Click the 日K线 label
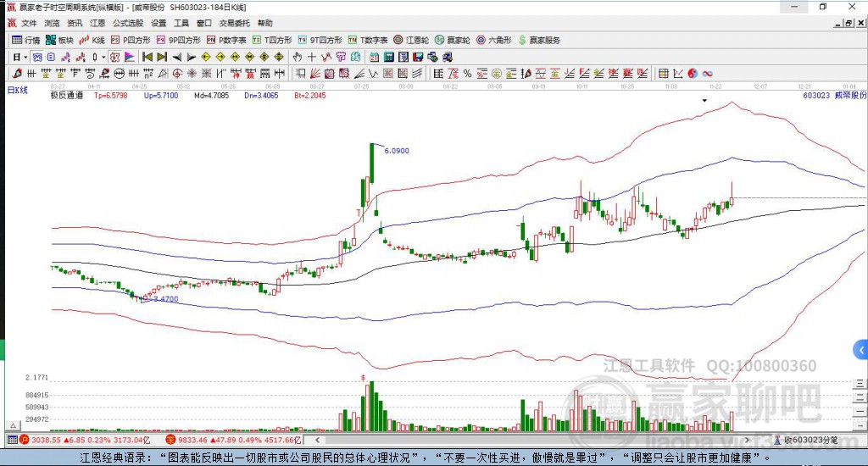This screenshot has width=868, height=466. coord(17,90)
